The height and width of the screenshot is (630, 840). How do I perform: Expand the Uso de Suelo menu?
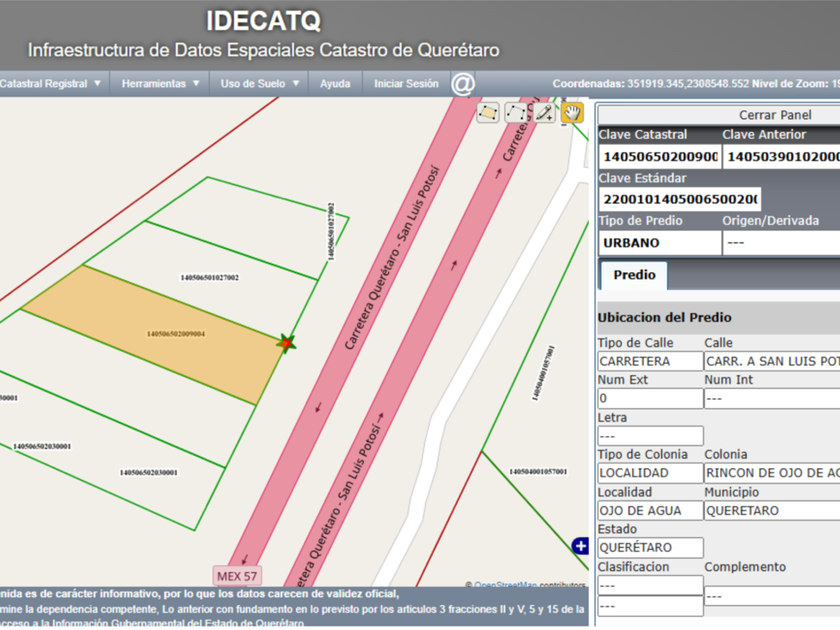pyautogui.click(x=260, y=84)
